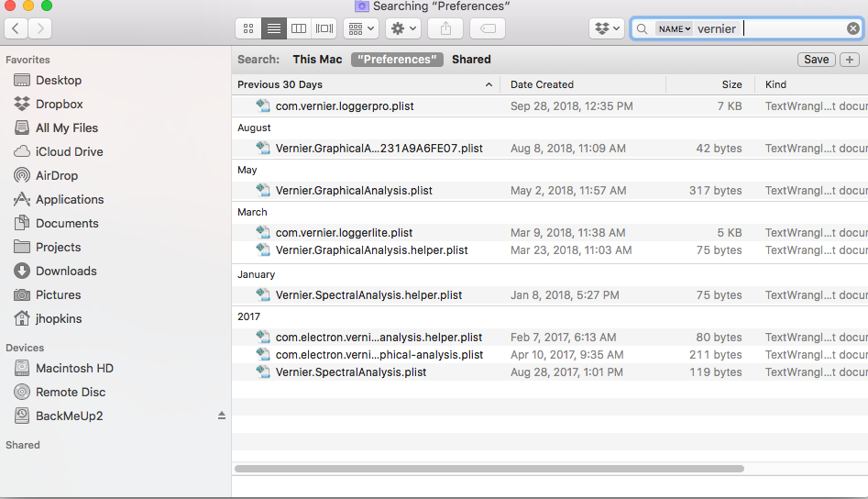
Task: Open the item arrangement dropdown
Action: pos(361,28)
